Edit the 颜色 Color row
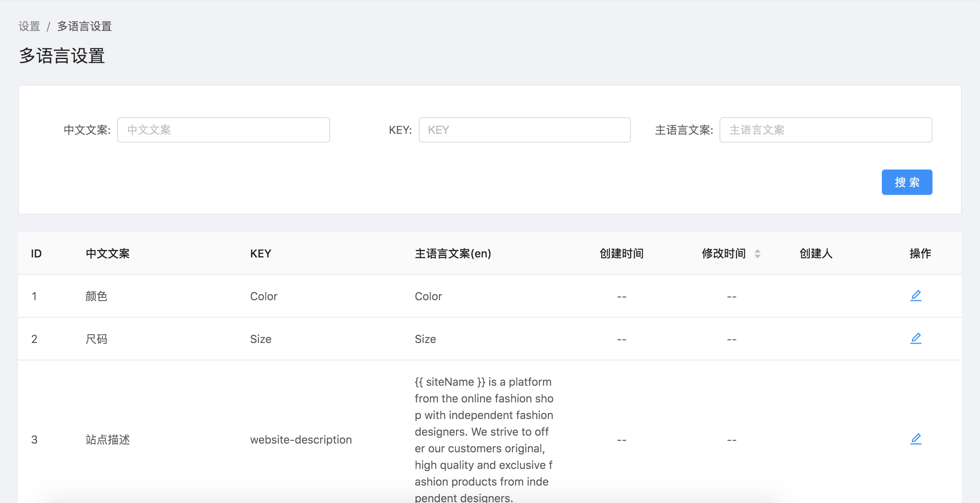The width and height of the screenshot is (980, 503). point(915,296)
